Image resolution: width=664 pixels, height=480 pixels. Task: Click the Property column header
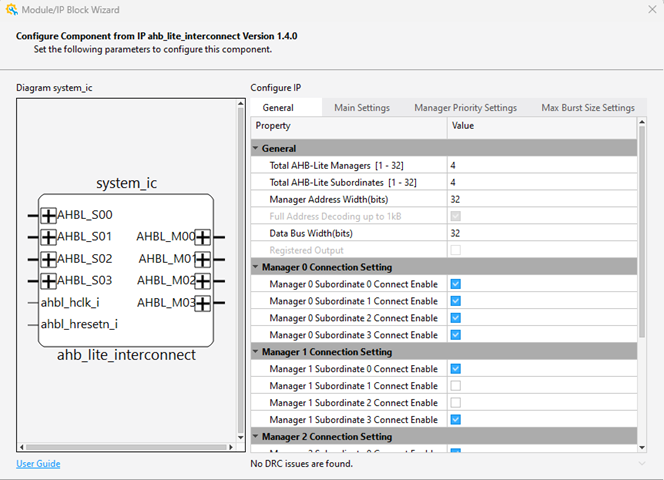349,126
